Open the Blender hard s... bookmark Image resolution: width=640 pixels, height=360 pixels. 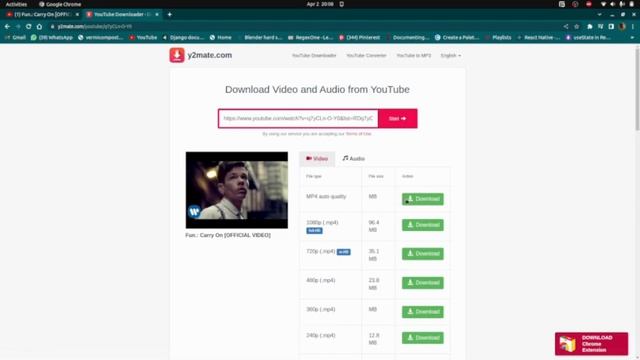pos(260,38)
